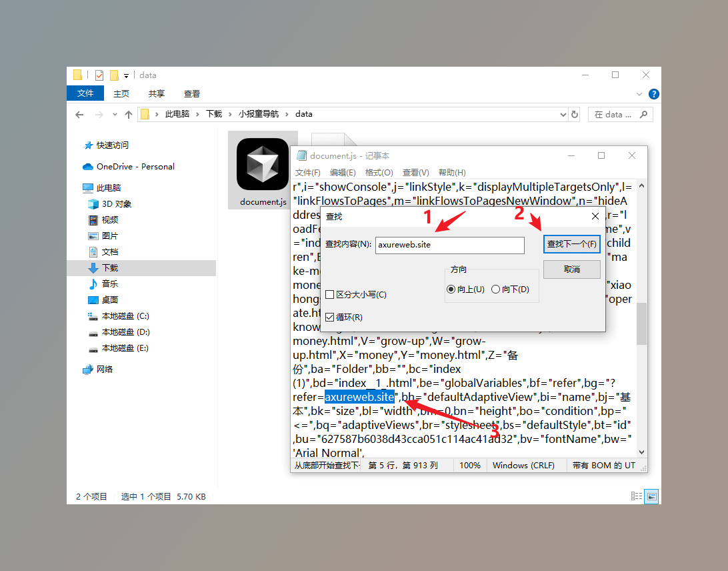The width and height of the screenshot is (728, 571).
Task: Expand the Explorer ribbon chevron
Action: (639, 94)
